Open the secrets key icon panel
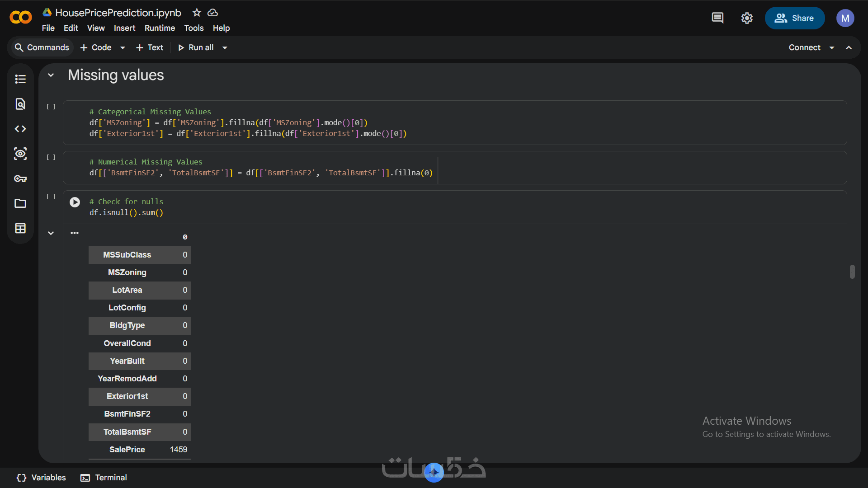Screen dimensions: 868x488 20,178
